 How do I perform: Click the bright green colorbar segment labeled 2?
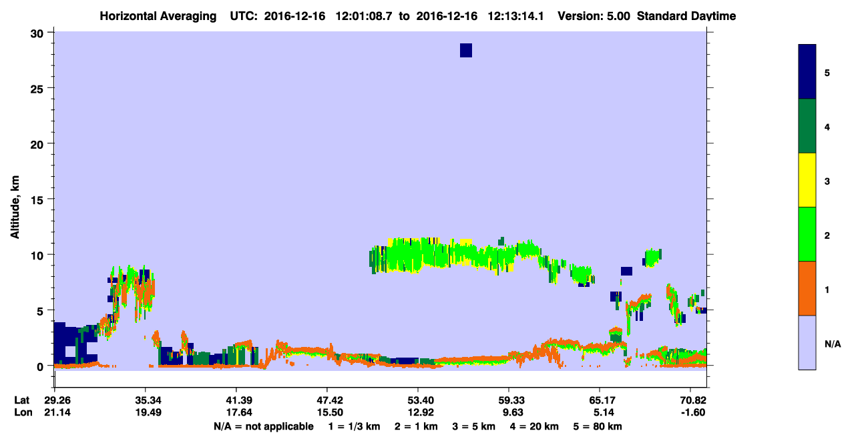tap(807, 234)
